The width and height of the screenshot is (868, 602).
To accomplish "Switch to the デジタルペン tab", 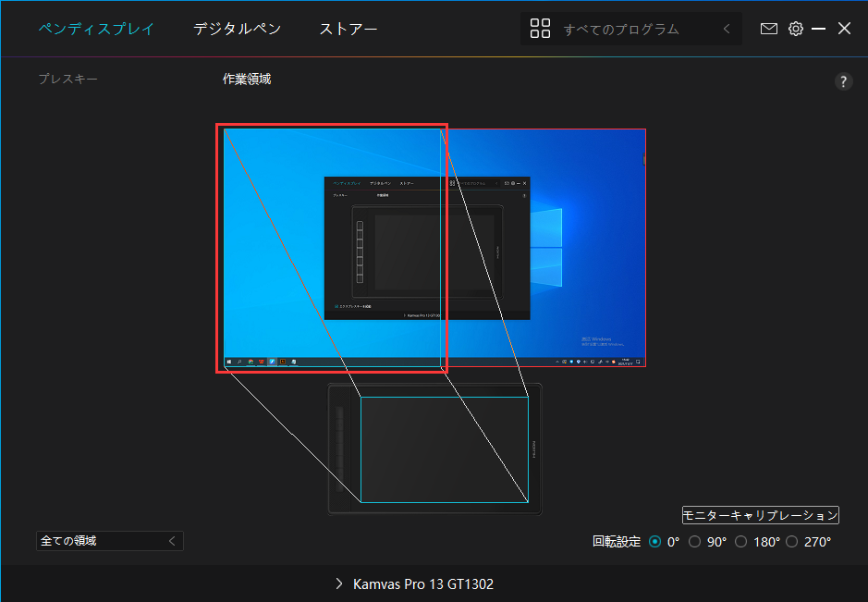I will click(238, 29).
